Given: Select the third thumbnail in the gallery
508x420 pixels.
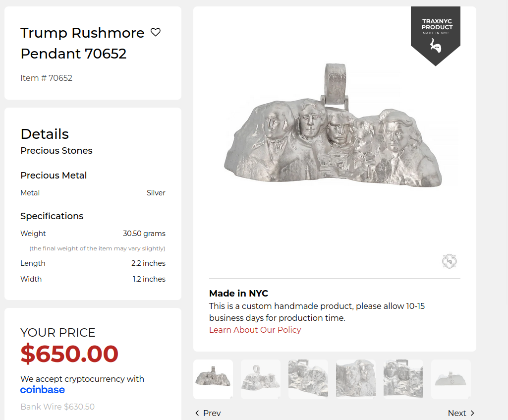Looking at the screenshot, I should tap(308, 379).
